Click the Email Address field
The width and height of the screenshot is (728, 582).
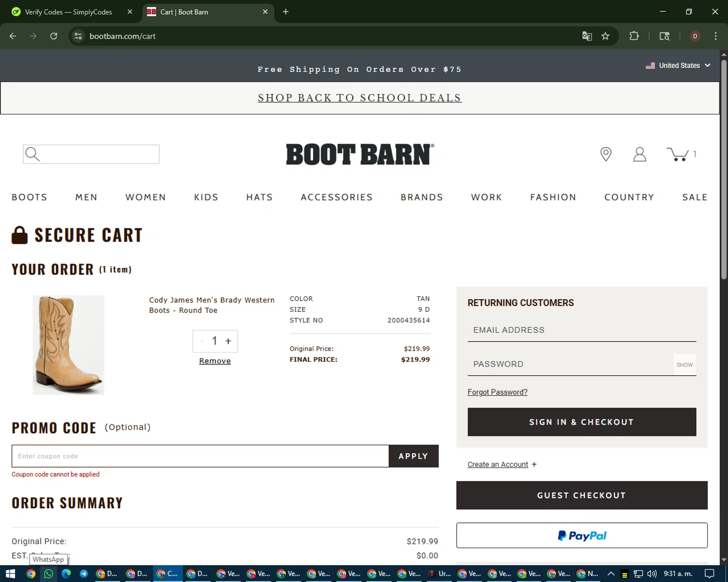pyautogui.click(x=582, y=330)
